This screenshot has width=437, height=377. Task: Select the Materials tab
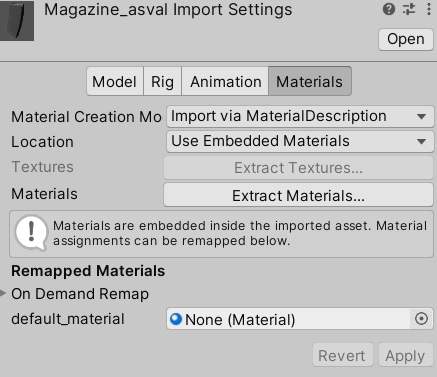[310, 81]
